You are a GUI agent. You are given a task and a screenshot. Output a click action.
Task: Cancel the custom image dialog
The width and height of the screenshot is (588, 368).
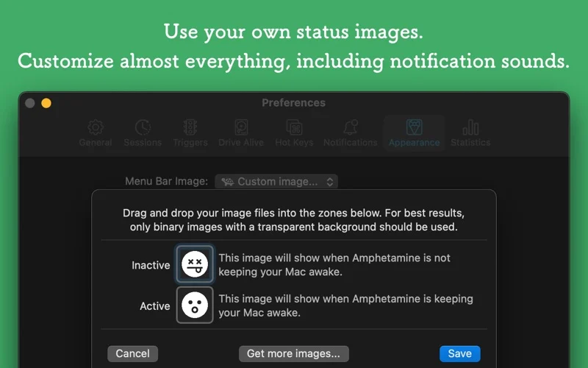pos(132,354)
